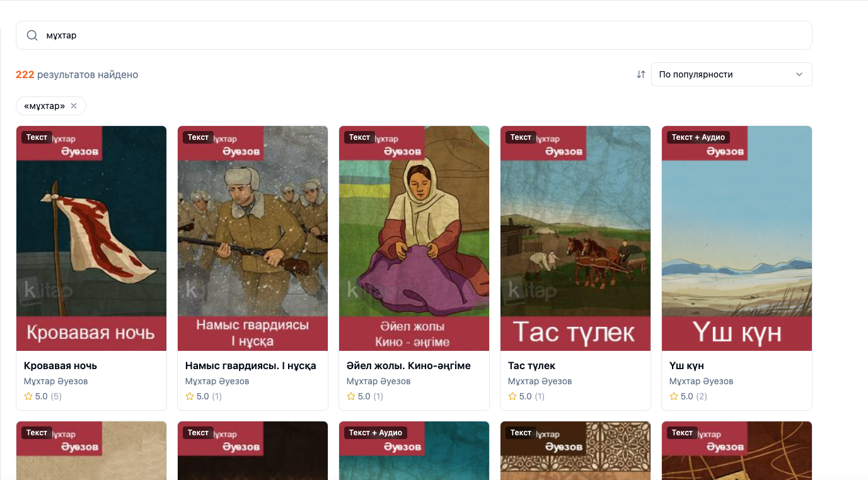Click the star icon under Тас түлек

tap(512, 396)
